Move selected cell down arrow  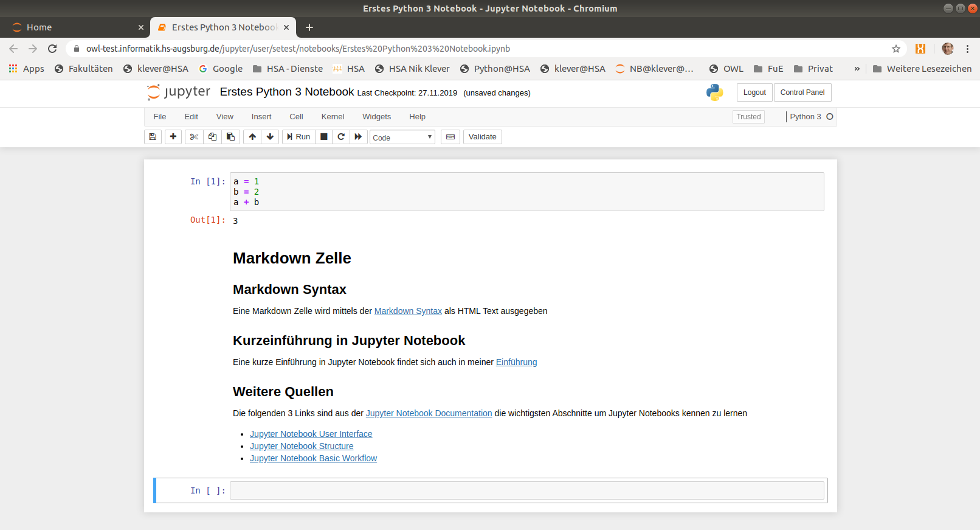[271, 137]
